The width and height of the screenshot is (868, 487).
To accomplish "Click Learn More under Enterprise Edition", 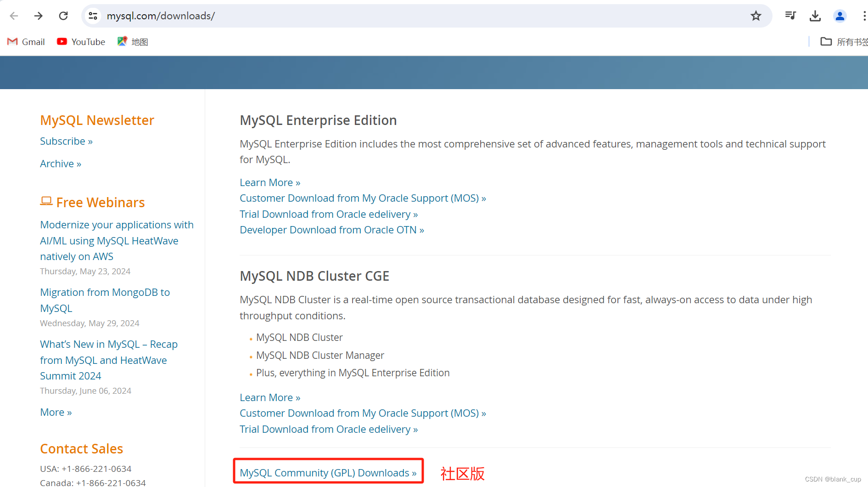I will (x=270, y=182).
